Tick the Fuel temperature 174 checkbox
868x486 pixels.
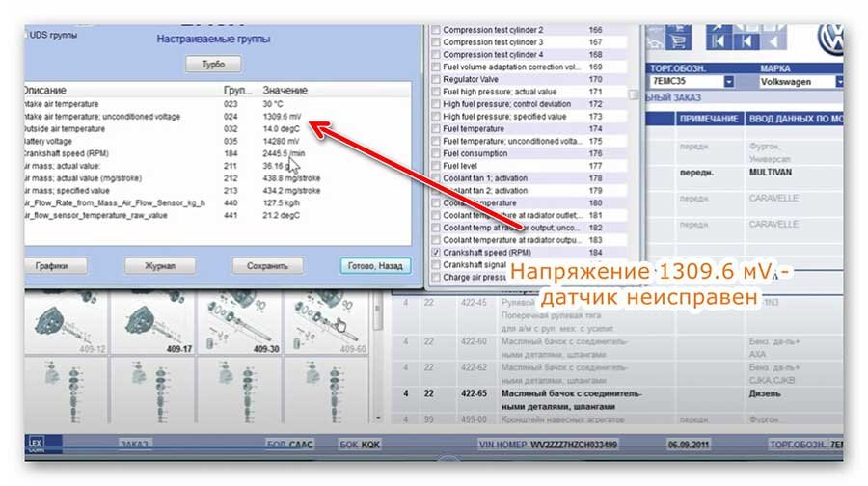[x=436, y=128]
